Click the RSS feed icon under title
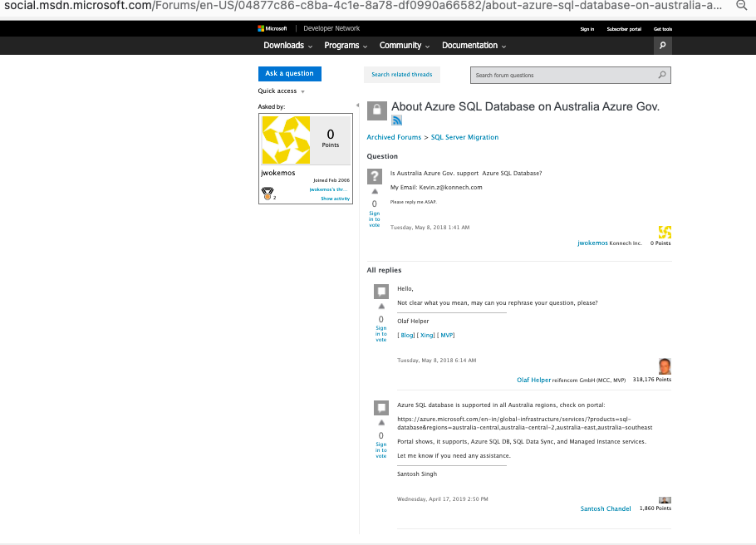This screenshot has width=756, height=545. (397, 120)
